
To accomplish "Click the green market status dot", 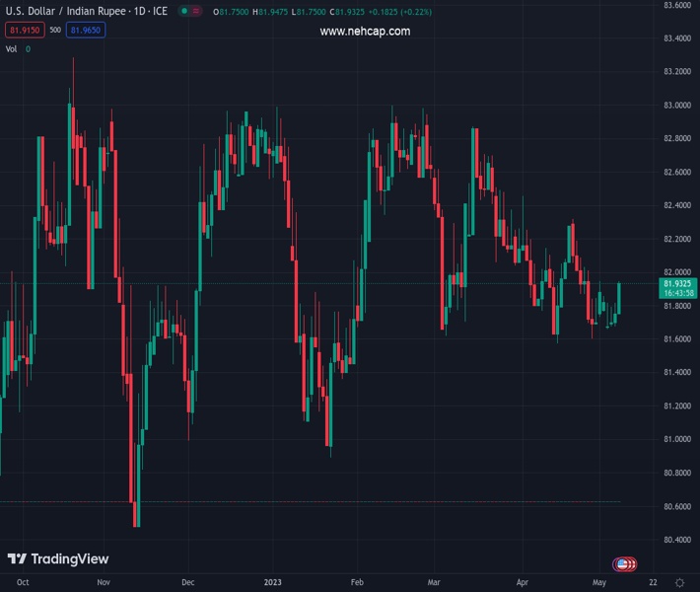I will (x=183, y=11).
